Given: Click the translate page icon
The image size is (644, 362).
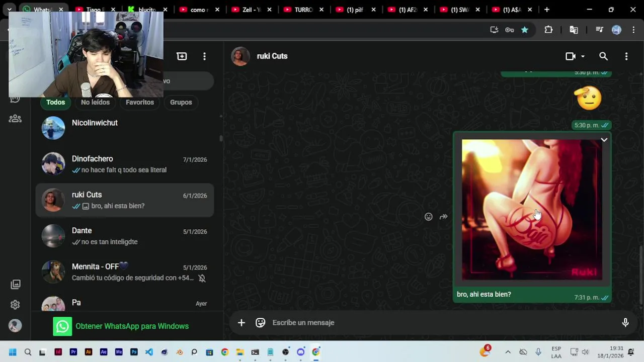Looking at the screenshot, I should click(574, 30).
